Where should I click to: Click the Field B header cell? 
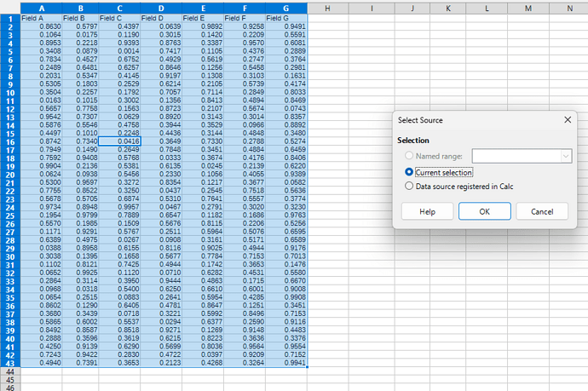click(80, 18)
